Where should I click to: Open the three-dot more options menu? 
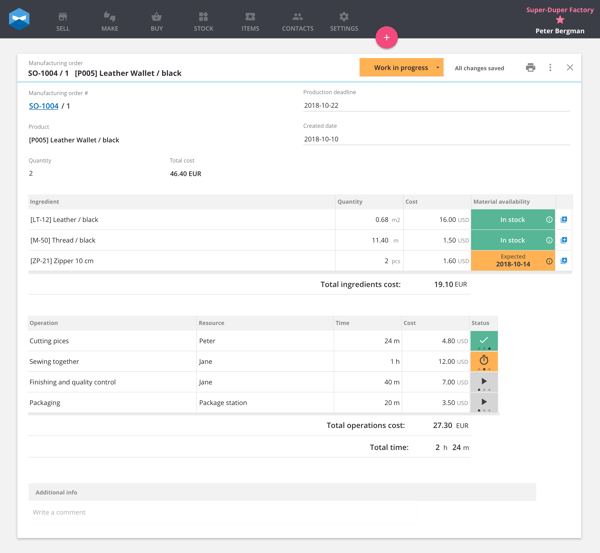pos(550,68)
